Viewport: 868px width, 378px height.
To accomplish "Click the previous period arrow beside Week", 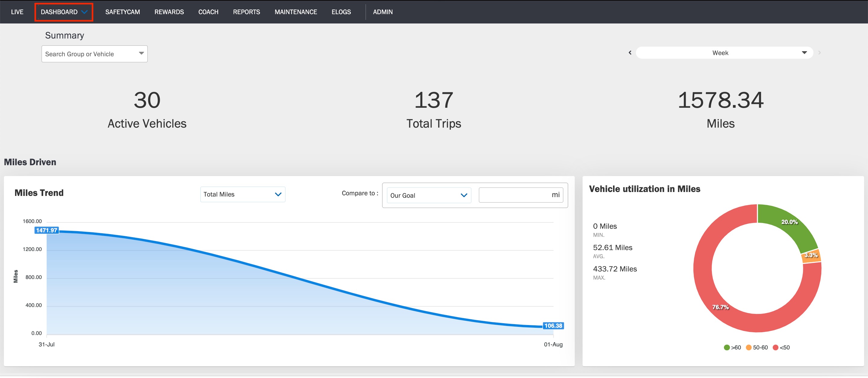I will (630, 52).
